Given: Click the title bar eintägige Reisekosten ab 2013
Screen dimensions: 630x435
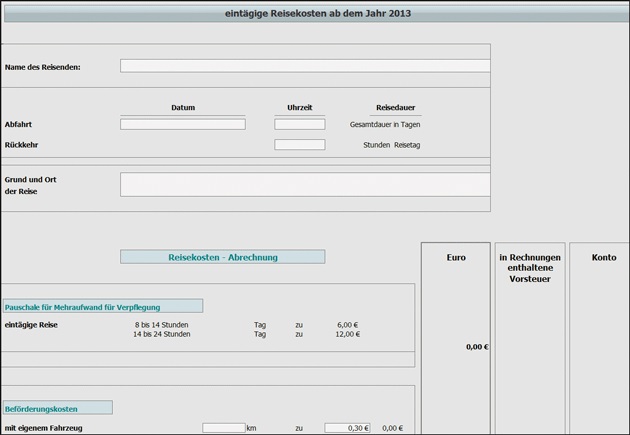Looking at the screenshot, I should coord(317,14).
